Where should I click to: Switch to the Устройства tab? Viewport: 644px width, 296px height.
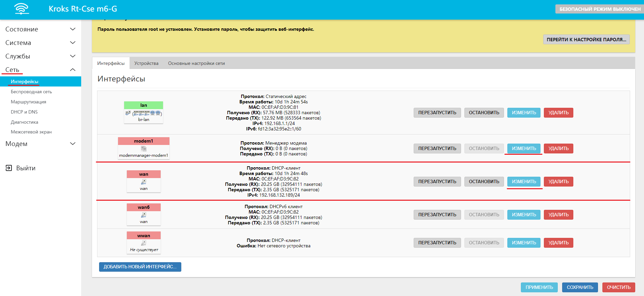click(146, 63)
